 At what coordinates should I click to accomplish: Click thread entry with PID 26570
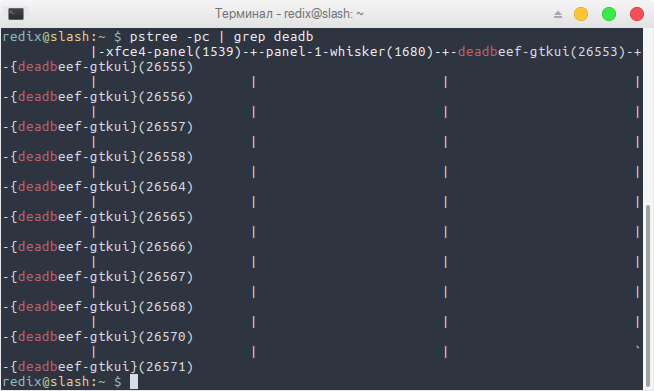click(x=101, y=337)
